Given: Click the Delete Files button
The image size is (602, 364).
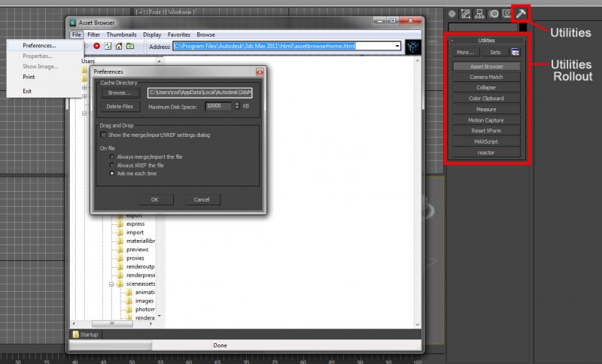Looking at the screenshot, I should 120,106.
